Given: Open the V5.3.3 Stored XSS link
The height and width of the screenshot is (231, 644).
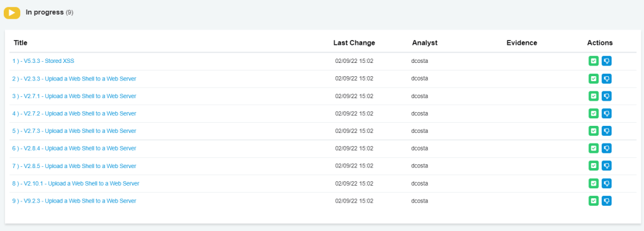Looking at the screenshot, I should pos(43,60).
